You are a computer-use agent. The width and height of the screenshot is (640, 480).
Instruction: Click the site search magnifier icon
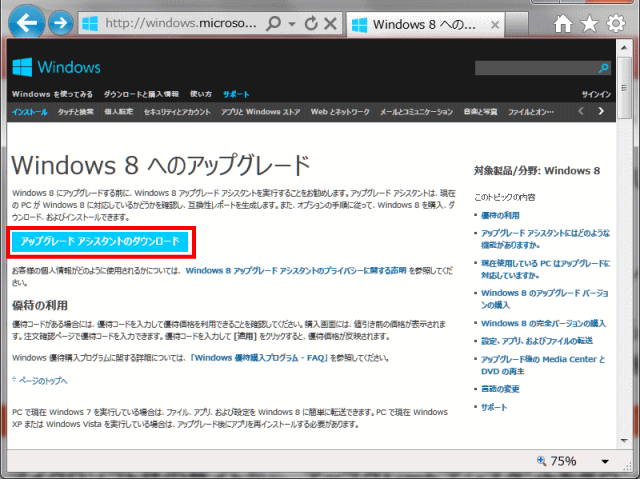(x=604, y=68)
